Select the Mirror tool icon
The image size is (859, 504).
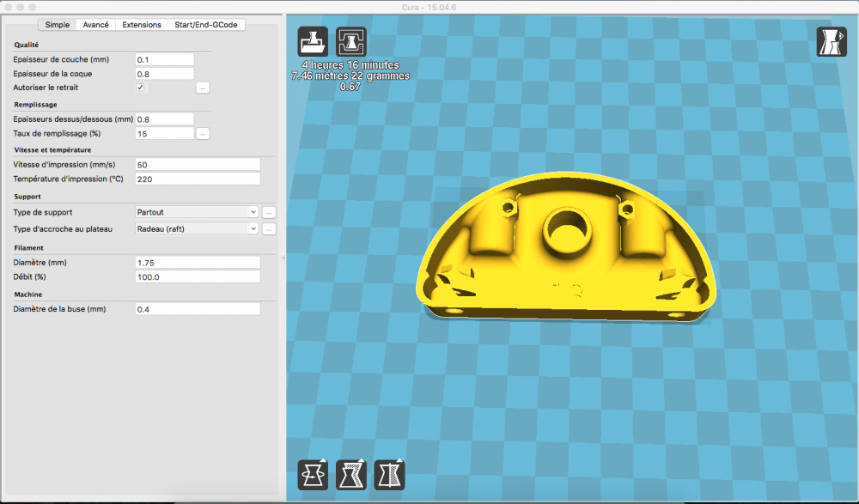click(x=389, y=475)
